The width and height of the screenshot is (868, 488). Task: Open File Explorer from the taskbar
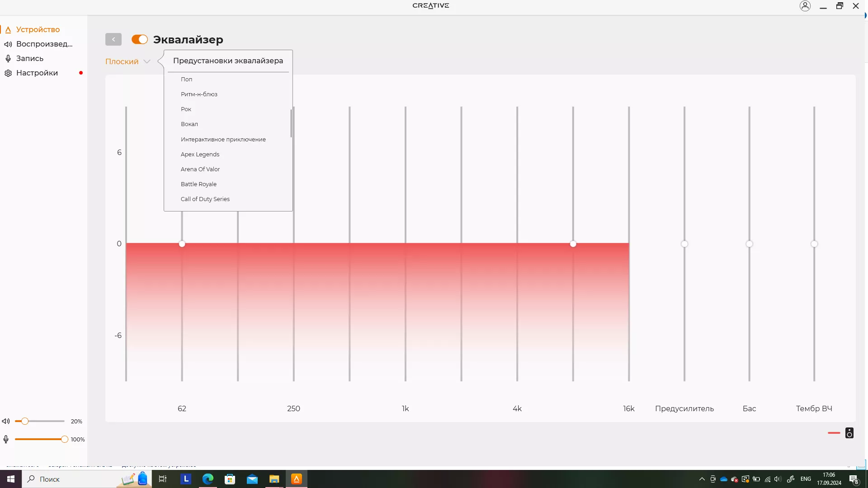pyautogui.click(x=274, y=479)
